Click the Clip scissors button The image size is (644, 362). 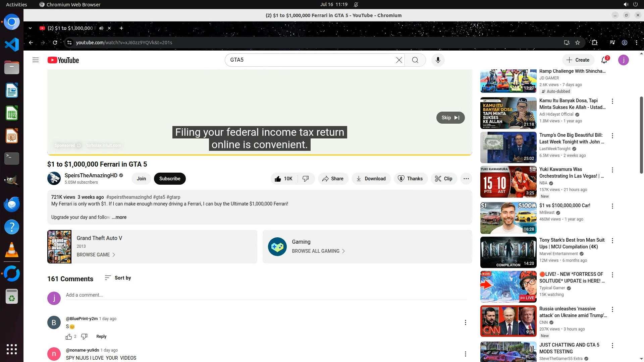pos(443,179)
